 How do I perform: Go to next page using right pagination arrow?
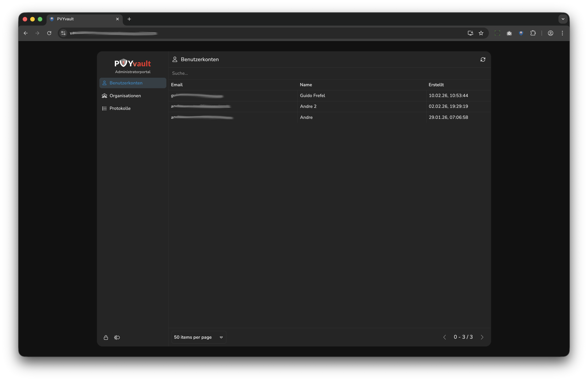click(482, 337)
